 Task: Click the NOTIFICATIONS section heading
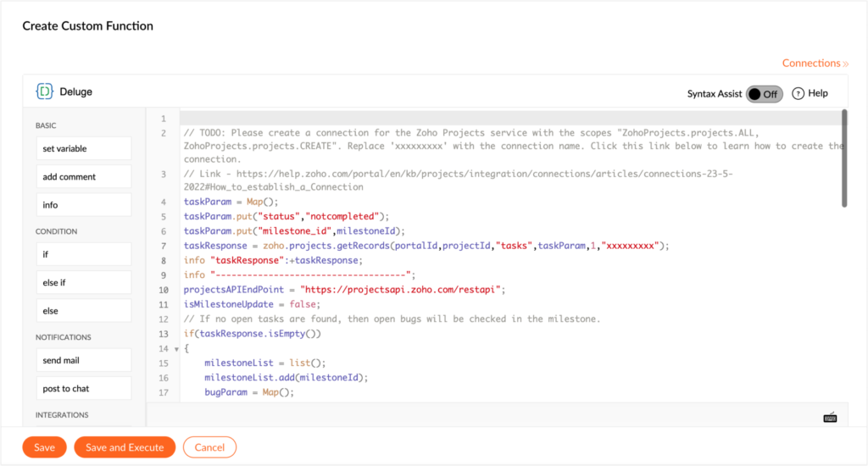tap(63, 337)
